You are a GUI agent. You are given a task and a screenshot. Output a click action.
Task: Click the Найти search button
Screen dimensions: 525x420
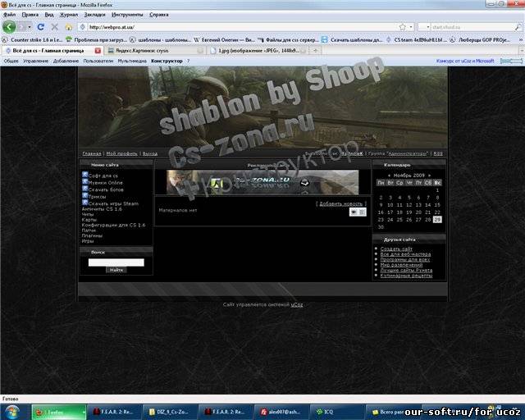pos(116,270)
